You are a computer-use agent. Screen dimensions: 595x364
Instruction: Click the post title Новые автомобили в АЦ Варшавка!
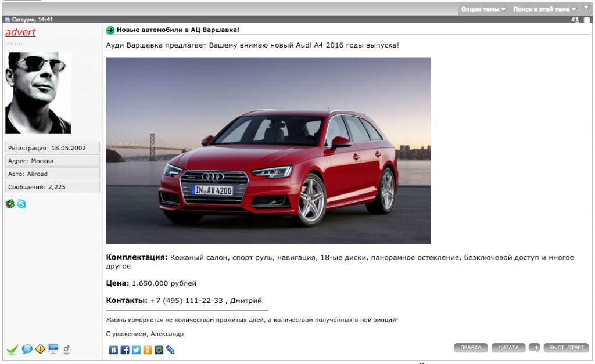point(178,30)
